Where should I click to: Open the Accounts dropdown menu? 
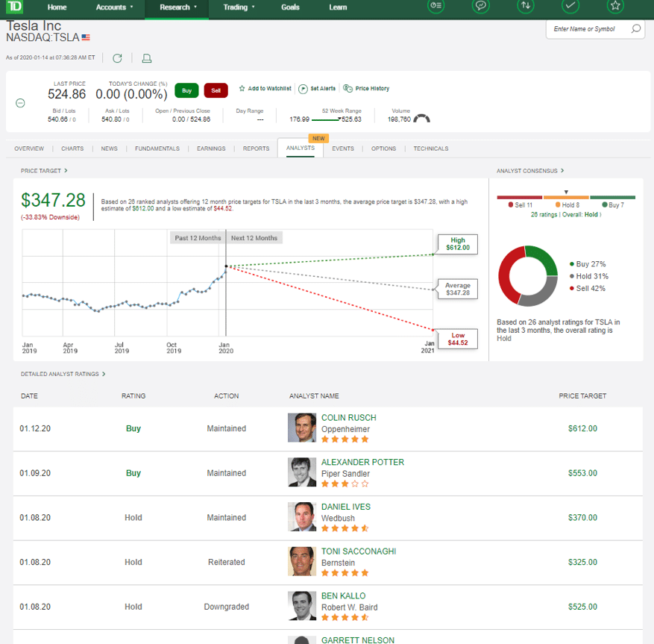point(115,7)
